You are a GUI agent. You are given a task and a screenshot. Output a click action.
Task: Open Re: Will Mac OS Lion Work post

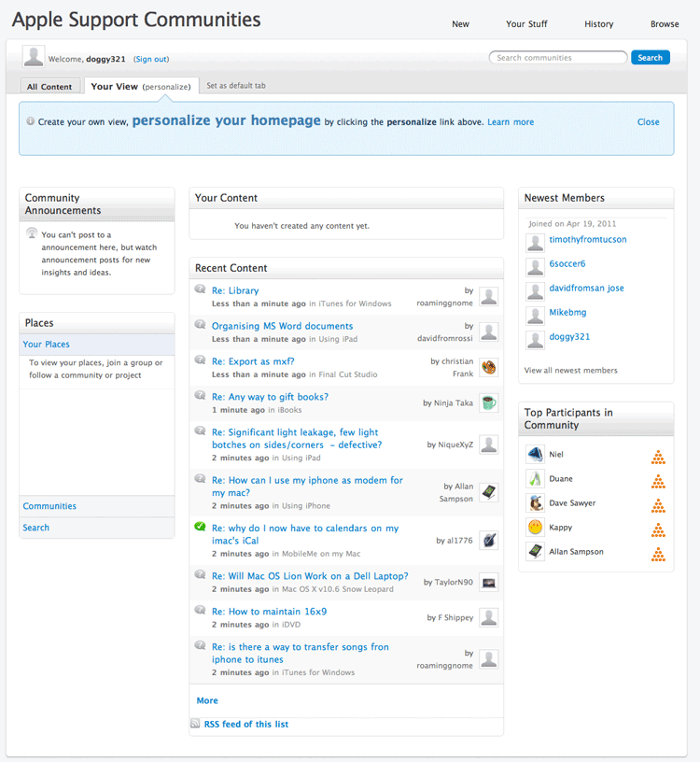pyautogui.click(x=310, y=576)
